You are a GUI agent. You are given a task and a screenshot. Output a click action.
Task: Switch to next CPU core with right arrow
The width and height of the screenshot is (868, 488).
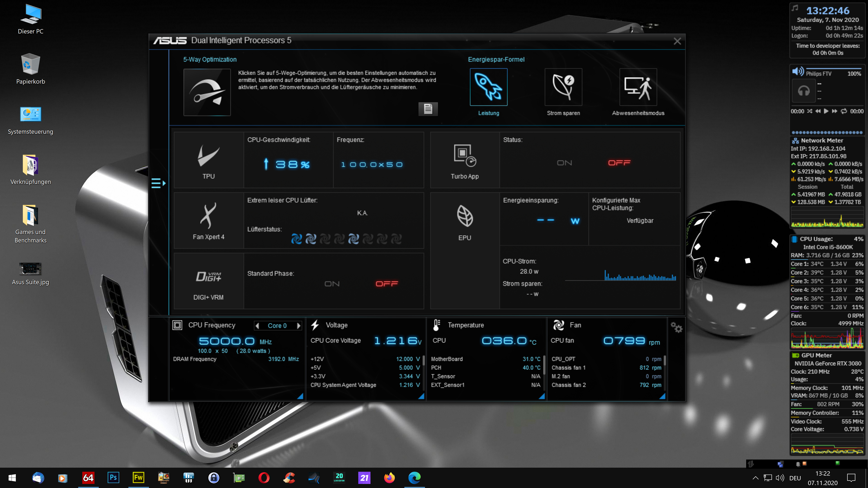click(x=298, y=326)
